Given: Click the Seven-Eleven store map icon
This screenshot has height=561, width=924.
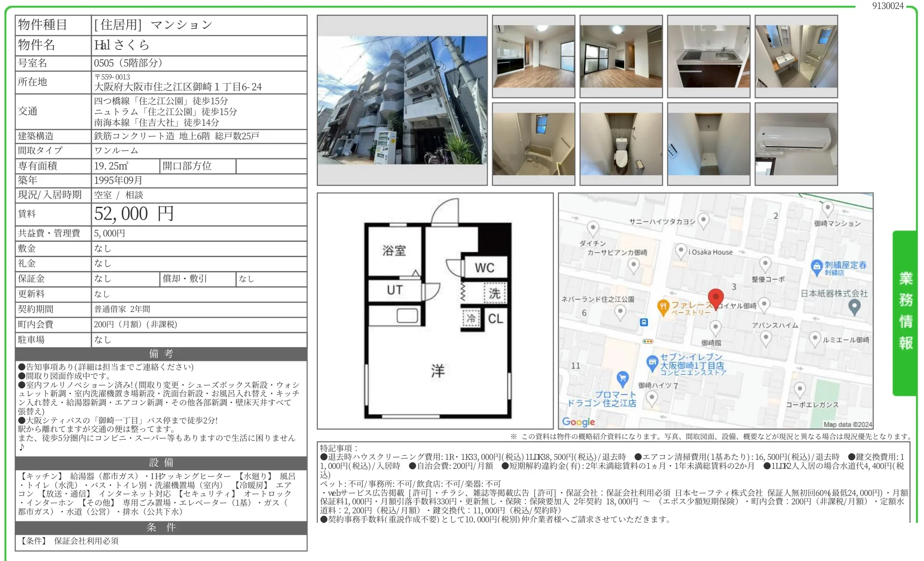Looking at the screenshot, I should 652,362.
